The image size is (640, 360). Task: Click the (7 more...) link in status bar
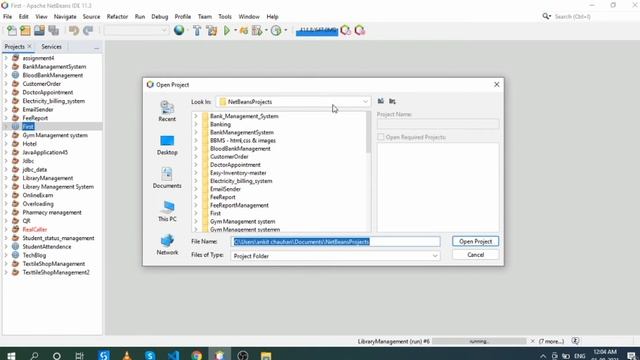coord(551,341)
